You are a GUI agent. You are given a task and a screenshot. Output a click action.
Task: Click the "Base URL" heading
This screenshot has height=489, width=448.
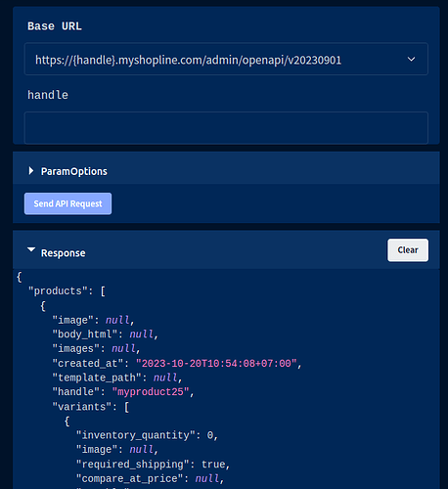(55, 26)
